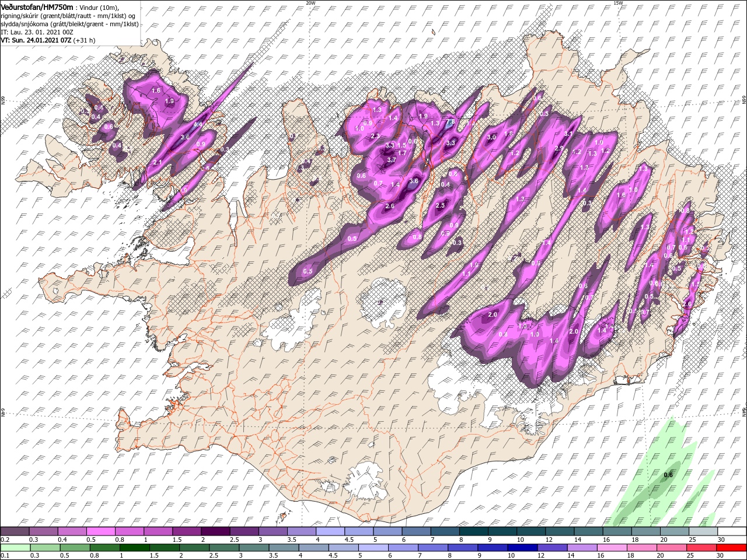Pick the light pink rain-scale swatch at 16
Image resolution: width=747 pixels, height=560 pixels.
(x=611, y=548)
